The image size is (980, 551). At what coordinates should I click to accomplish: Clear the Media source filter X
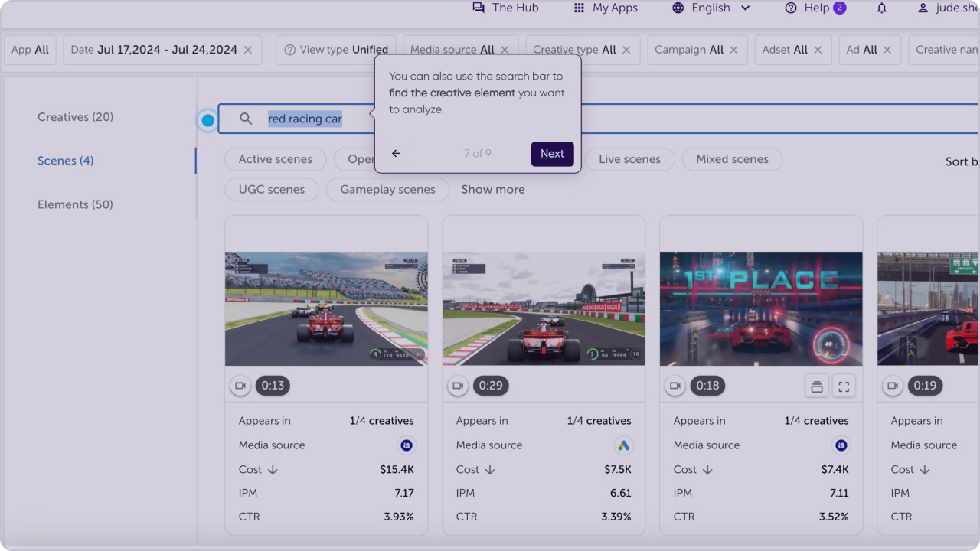(x=505, y=50)
